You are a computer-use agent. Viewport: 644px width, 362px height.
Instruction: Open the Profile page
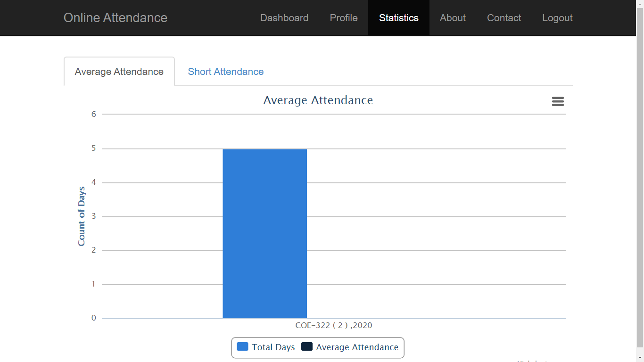pos(343,17)
